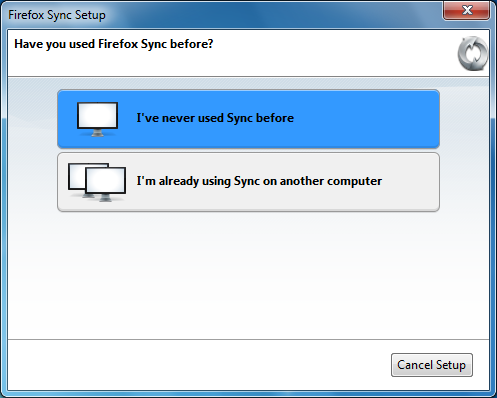Click the "Have you used Firefox Sync before?" heading
Viewport: 497px width, 398px height.
point(114,44)
